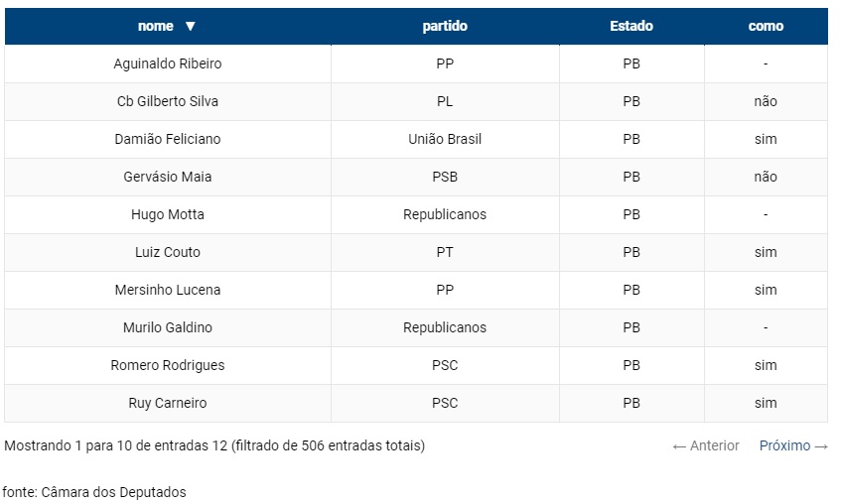
Task: Click the PL party cell
Action: tap(445, 101)
